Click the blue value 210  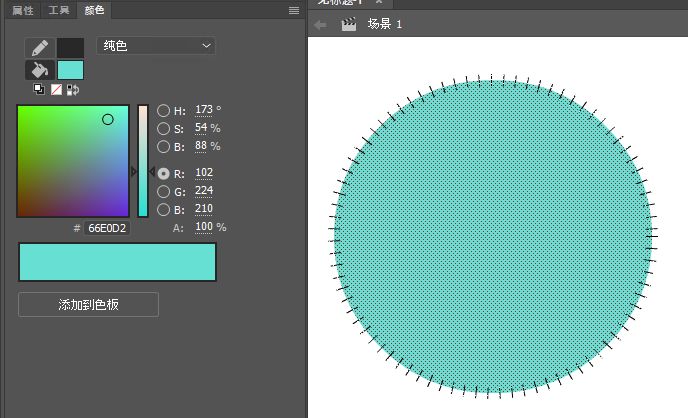pyautogui.click(x=204, y=209)
